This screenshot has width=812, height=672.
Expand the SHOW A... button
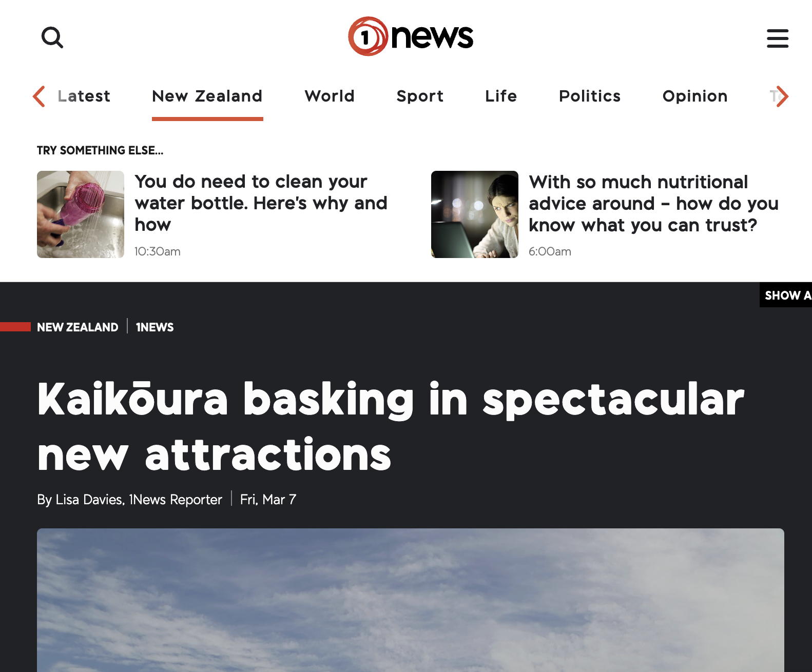click(786, 295)
